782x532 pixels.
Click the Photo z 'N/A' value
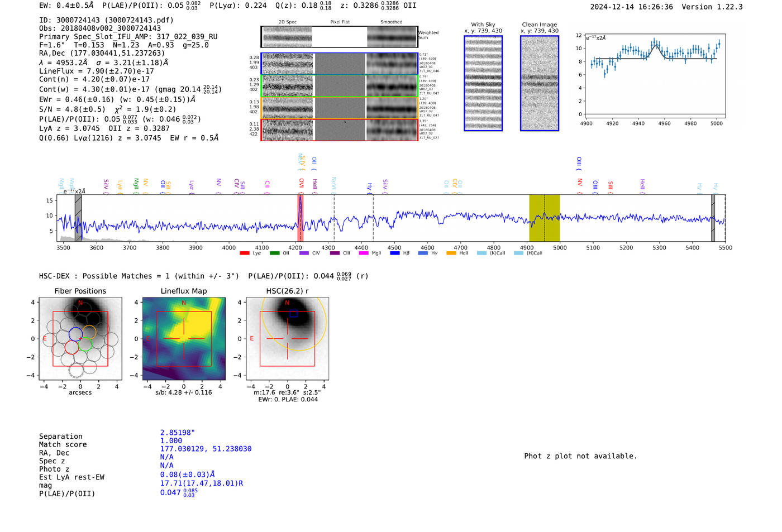167,466
